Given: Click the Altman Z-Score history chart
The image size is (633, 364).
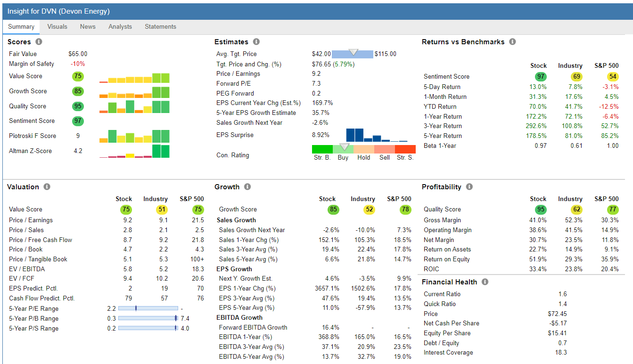Looking at the screenshot, I should click(134, 152).
